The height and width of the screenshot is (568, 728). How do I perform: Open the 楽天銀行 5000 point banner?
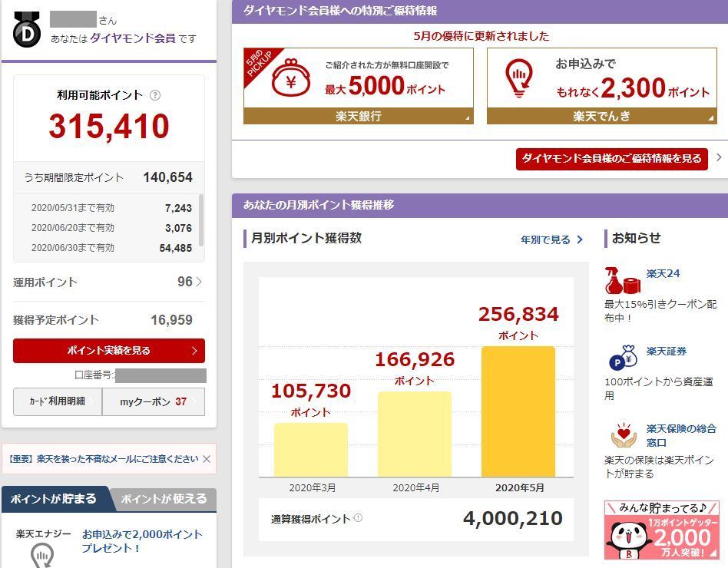point(359,86)
